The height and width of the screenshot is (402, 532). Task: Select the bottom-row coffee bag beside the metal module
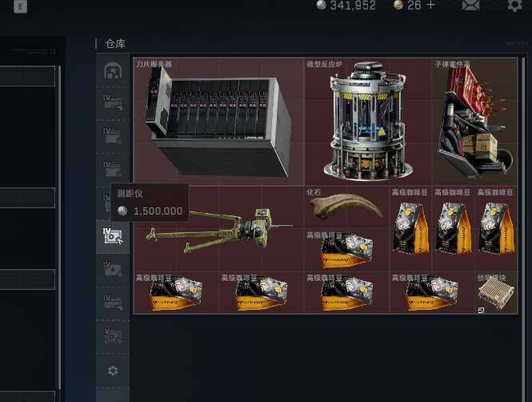pyautogui.click(x=432, y=292)
